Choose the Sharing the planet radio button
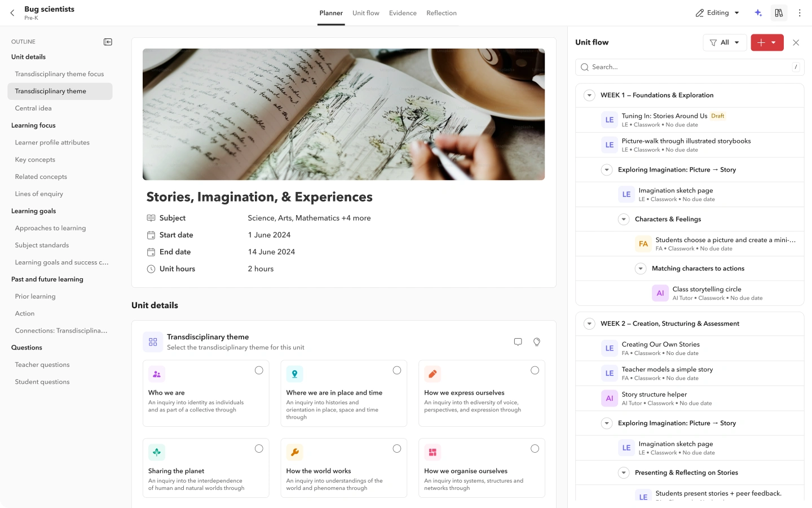This screenshot has height=508, width=812. coord(259,449)
